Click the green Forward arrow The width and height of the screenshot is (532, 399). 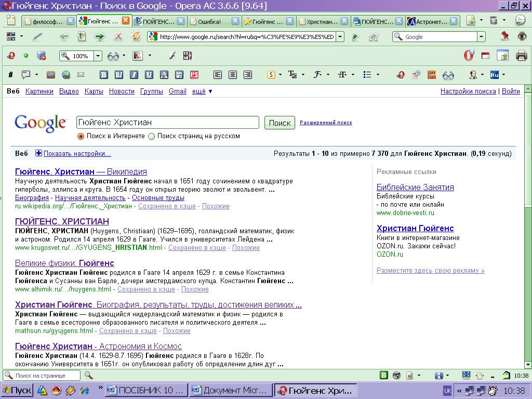(x=100, y=36)
